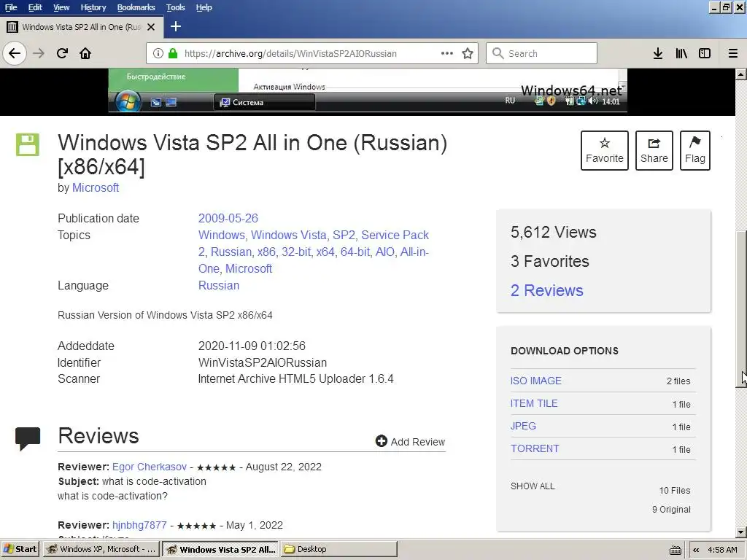The height and width of the screenshot is (560, 747).
Task: Click SHOW ALL download files
Action: coord(533,486)
